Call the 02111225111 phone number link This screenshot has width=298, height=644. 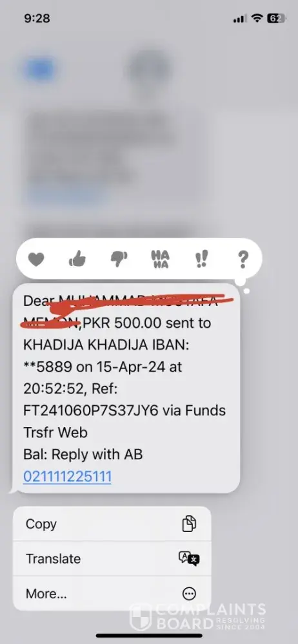68,477
